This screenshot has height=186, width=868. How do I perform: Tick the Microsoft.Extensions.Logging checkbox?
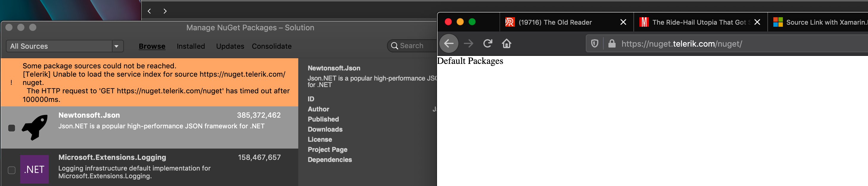click(x=12, y=170)
